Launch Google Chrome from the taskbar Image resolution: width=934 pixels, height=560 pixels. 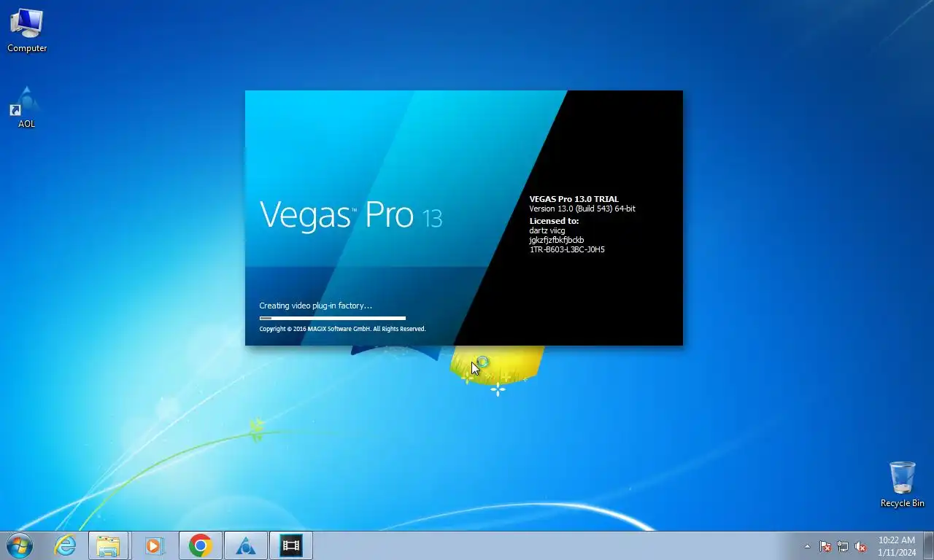[x=199, y=545]
